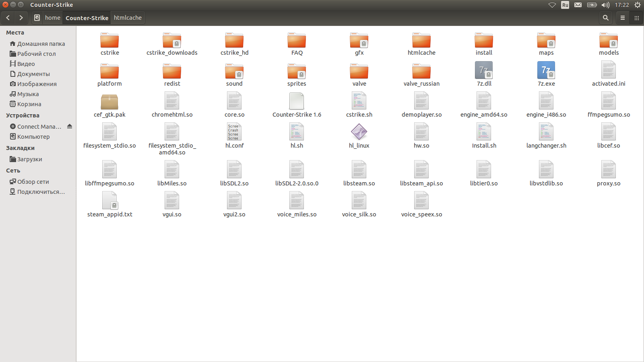The height and width of the screenshot is (362, 644).
Task: Navigate to home in the path bar
Action: click(53, 18)
